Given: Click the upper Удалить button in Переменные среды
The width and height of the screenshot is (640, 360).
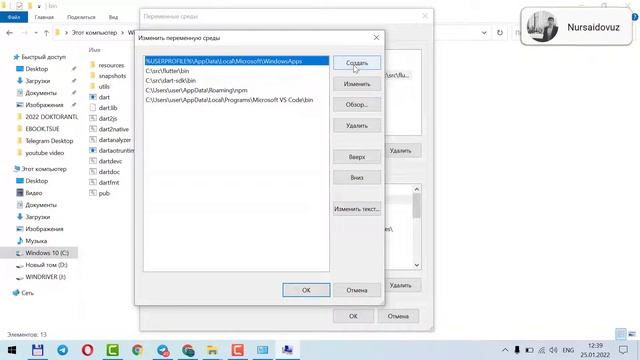Looking at the screenshot, I should coord(403,151).
